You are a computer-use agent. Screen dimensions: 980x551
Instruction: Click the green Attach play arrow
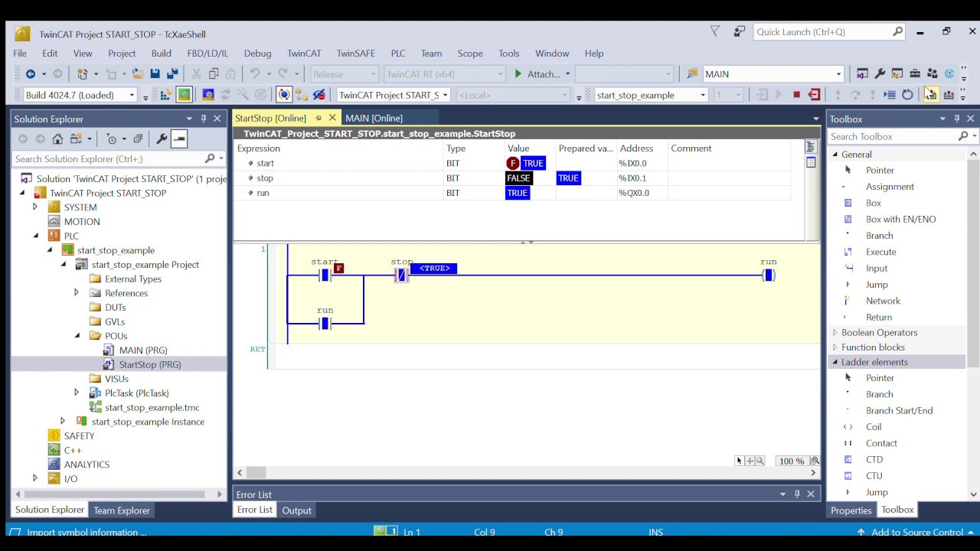pyautogui.click(x=518, y=74)
